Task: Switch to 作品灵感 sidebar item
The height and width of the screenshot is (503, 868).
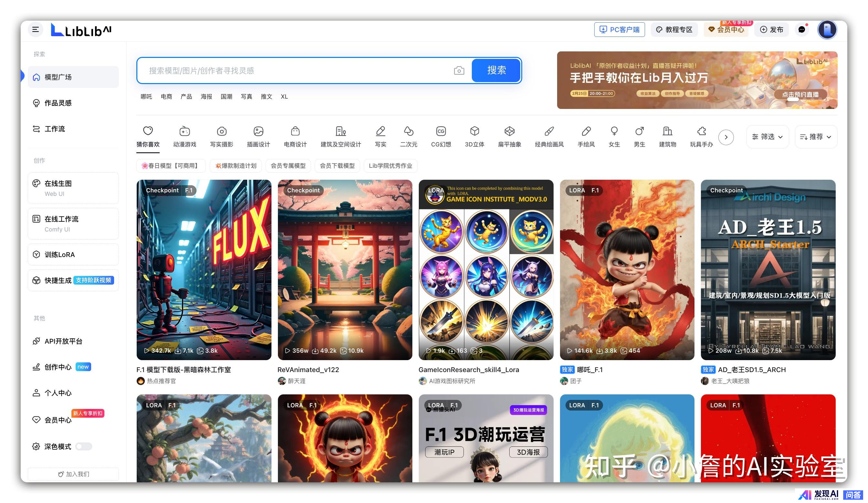Action: point(58,103)
